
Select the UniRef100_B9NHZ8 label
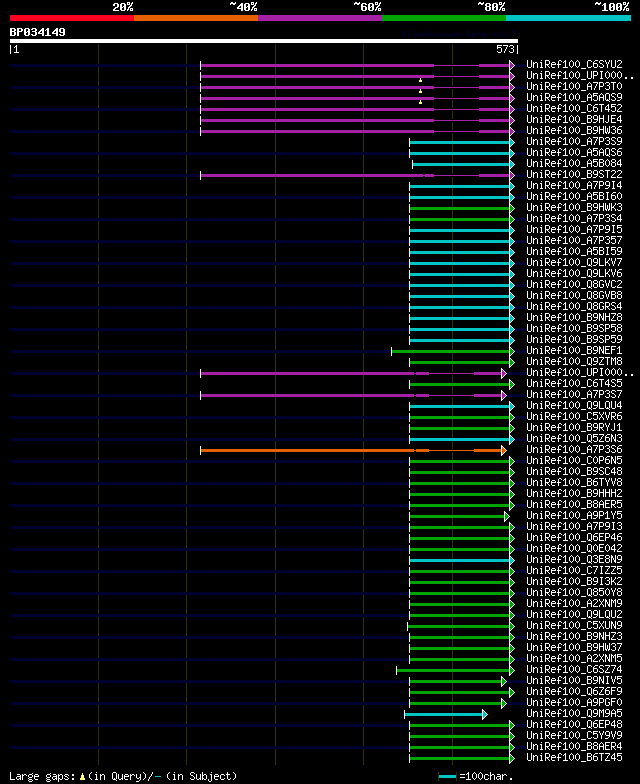click(x=574, y=318)
